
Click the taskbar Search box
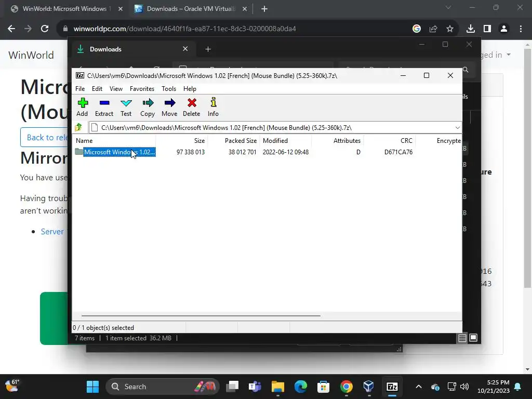pos(163,387)
